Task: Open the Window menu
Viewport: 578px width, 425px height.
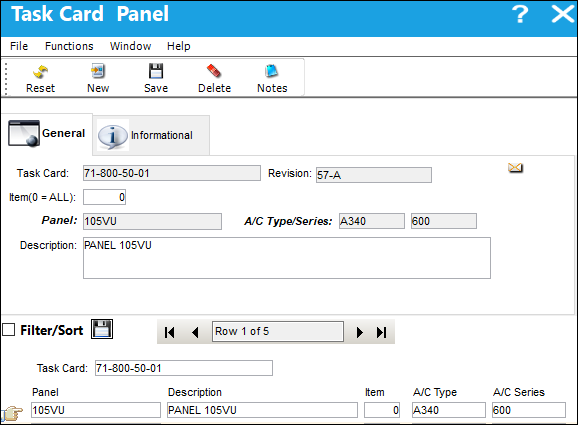Action: click(x=130, y=46)
